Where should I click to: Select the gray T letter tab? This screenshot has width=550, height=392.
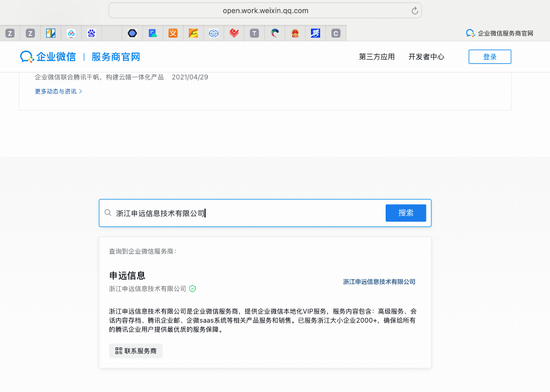point(254,33)
